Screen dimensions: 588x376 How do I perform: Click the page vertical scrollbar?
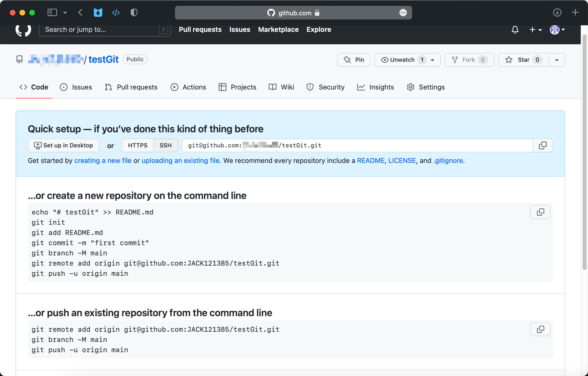point(584,152)
